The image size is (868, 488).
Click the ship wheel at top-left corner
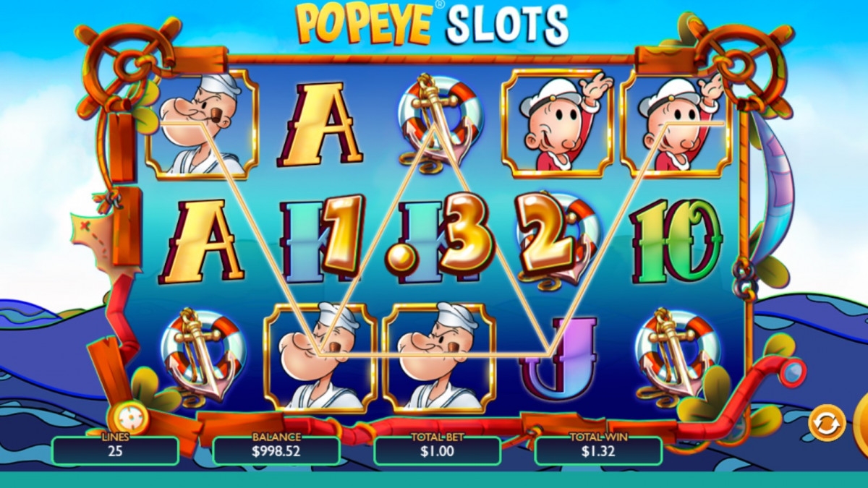coord(129,59)
